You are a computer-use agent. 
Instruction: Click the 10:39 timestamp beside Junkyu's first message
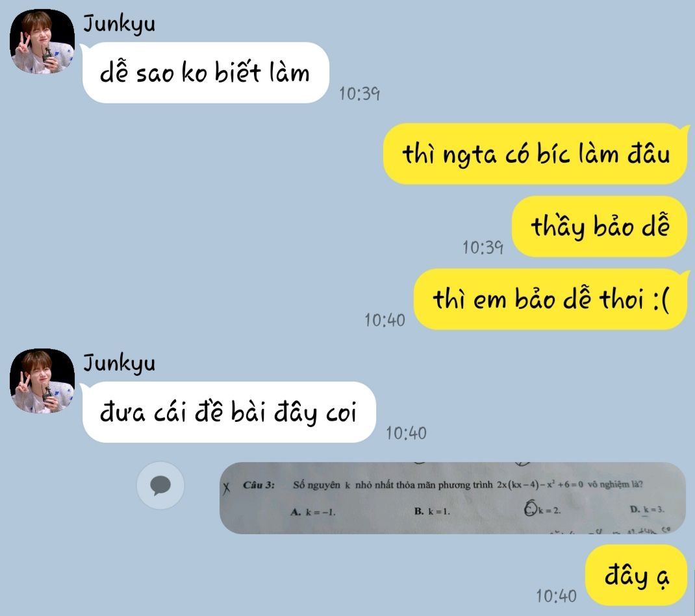click(359, 93)
